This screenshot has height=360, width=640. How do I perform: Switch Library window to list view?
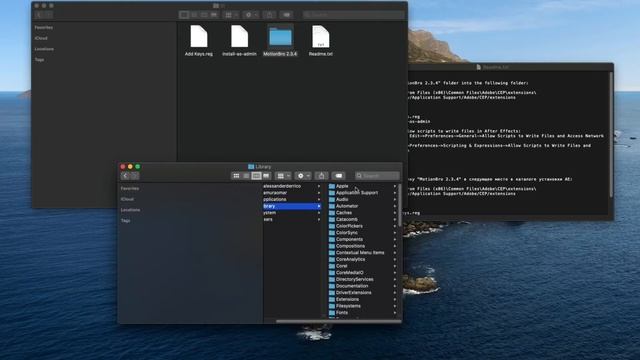tap(246, 176)
